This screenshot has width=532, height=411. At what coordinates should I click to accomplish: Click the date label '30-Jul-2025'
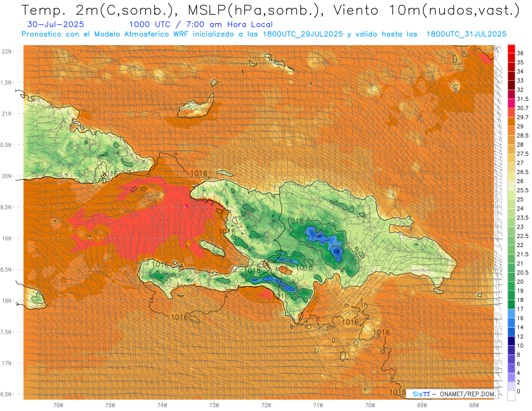pos(55,25)
